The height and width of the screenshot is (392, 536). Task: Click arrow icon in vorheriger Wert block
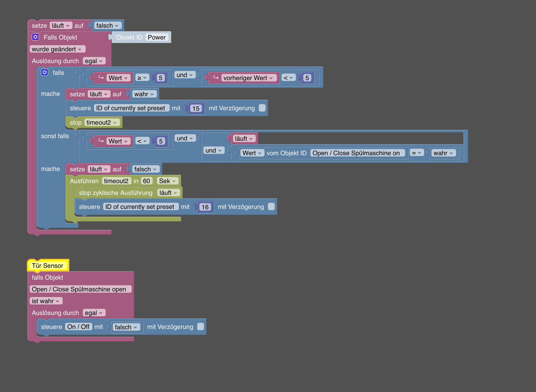pyautogui.click(x=216, y=78)
